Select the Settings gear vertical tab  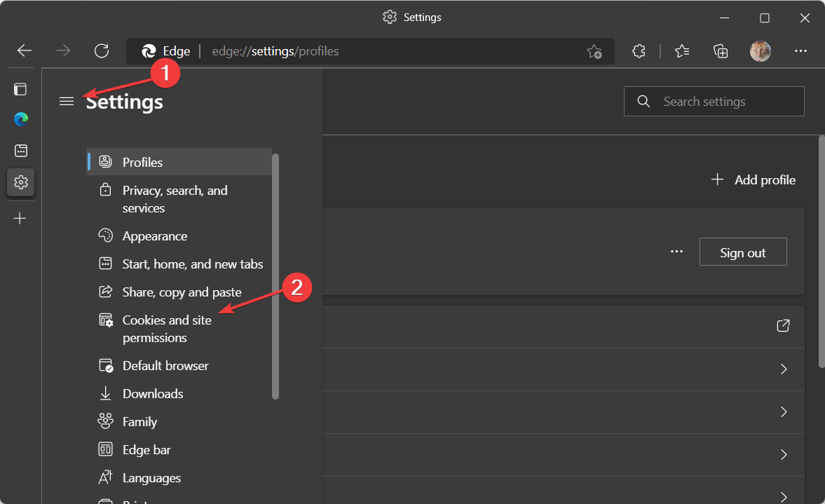pos(20,182)
